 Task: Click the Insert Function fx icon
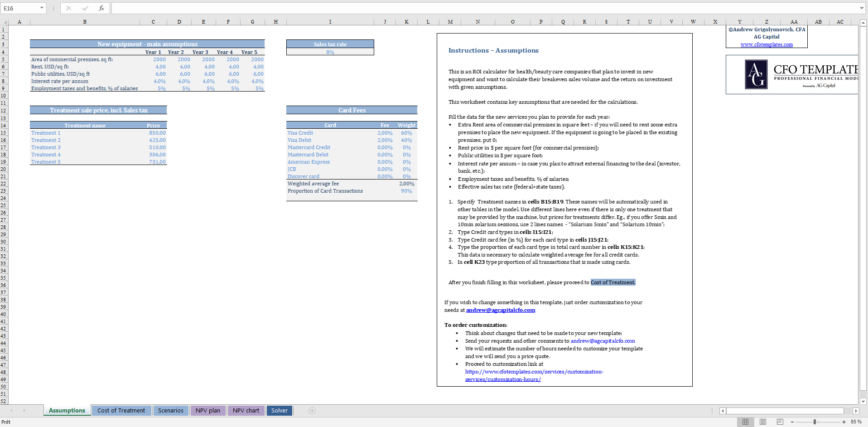click(101, 8)
